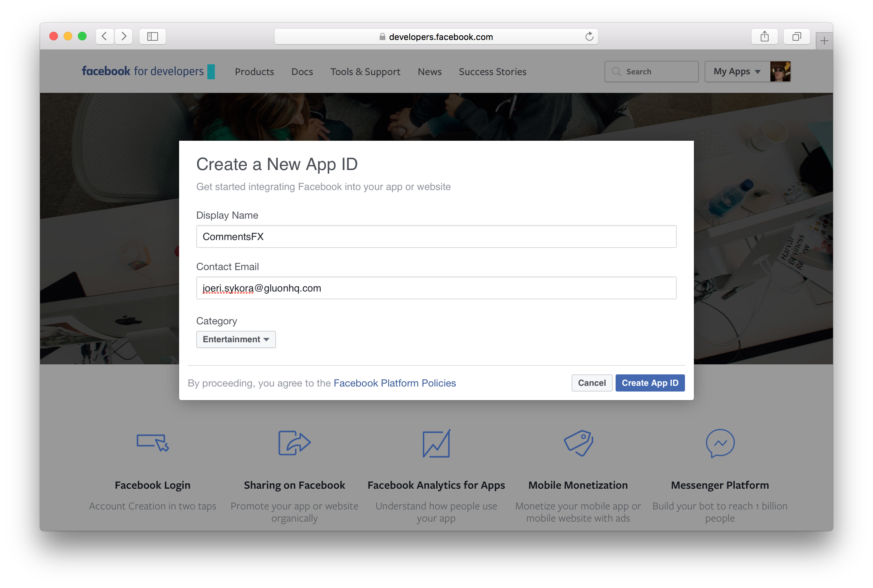The height and width of the screenshot is (588, 873).
Task: Click the Success Stories menu item
Action: (x=492, y=71)
